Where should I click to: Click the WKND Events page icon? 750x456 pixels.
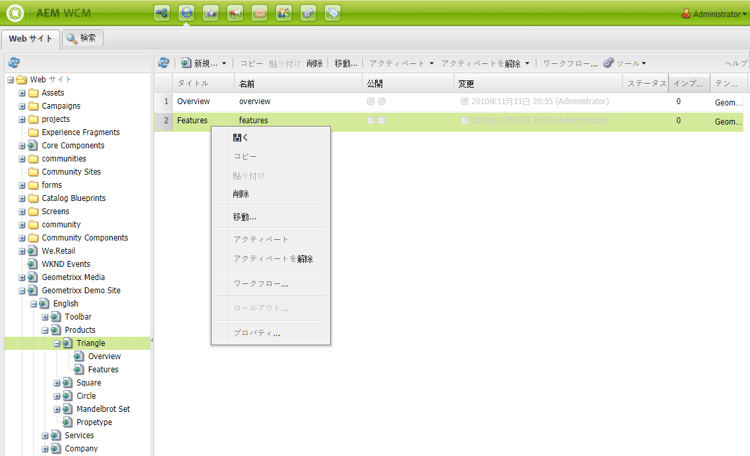tap(33, 264)
